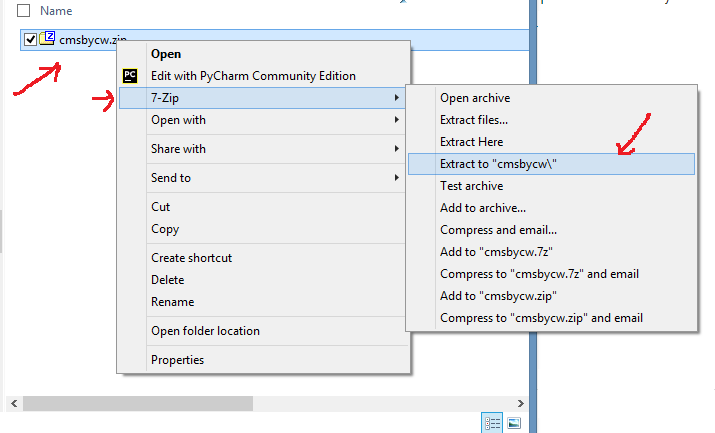Sort by the Name column header
715x433 pixels.
pyautogui.click(x=57, y=10)
